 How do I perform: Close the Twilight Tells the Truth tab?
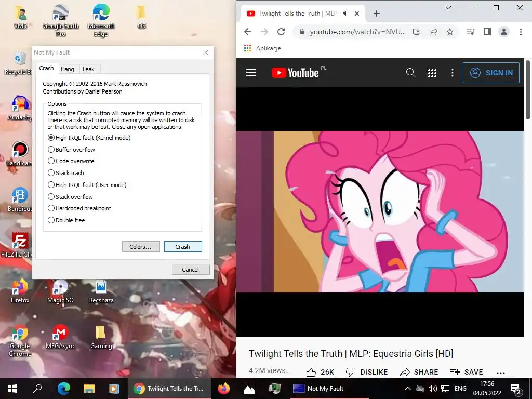coord(357,14)
